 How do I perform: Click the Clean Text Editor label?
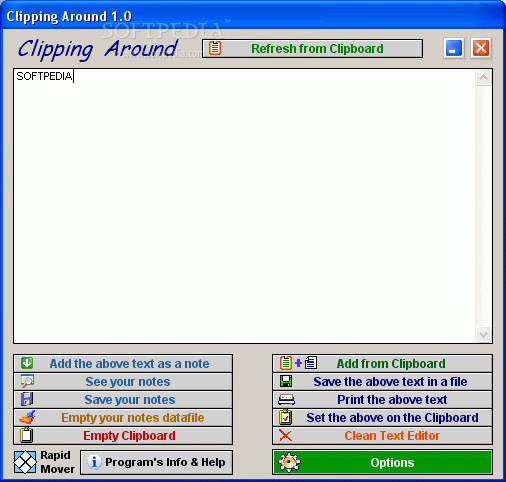point(392,436)
